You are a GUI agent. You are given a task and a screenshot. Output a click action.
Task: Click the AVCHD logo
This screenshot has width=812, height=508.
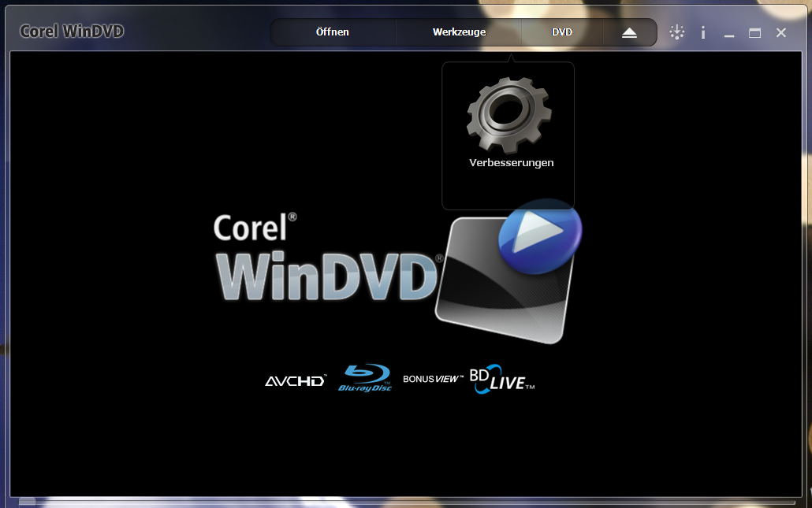point(295,381)
